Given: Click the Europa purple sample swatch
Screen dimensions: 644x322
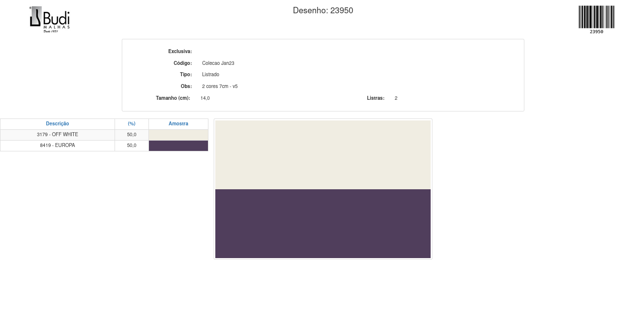Looking at the screenshot, I should 178,146.
